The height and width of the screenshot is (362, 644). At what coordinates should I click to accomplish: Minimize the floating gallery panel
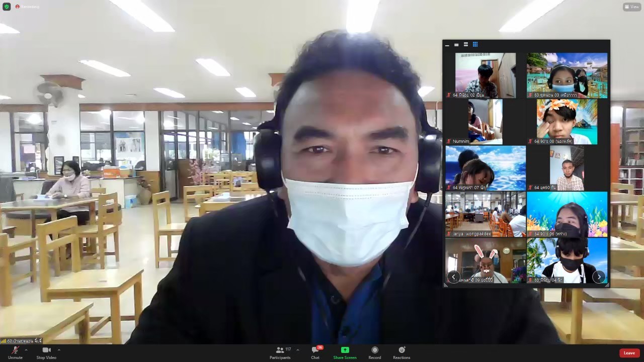[447, 45]
